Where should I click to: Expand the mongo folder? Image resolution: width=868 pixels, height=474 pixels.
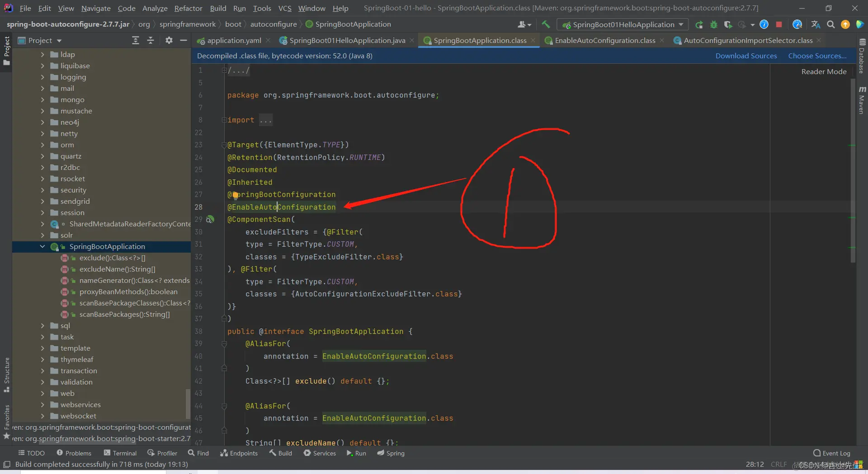coord(42,99)
